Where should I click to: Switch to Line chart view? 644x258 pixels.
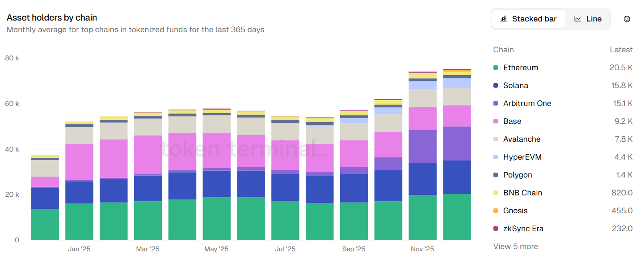pos(588,19)
